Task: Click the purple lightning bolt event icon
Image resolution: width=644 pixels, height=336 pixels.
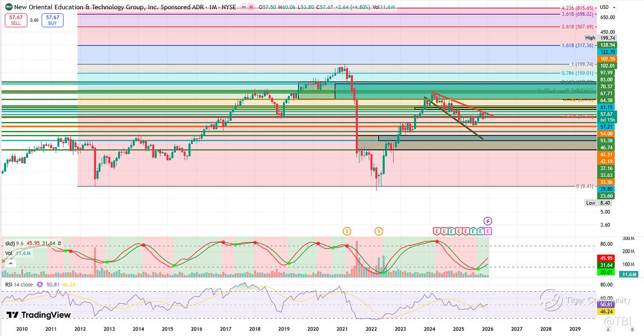Action: 488,221
